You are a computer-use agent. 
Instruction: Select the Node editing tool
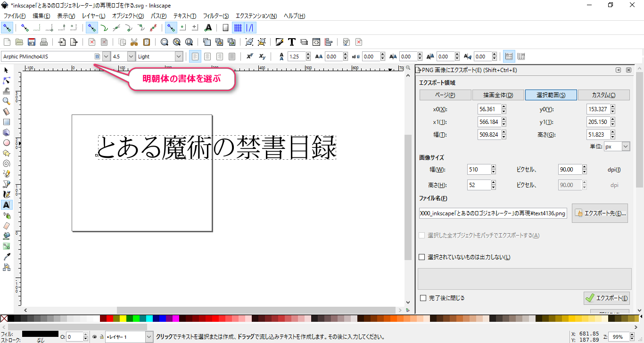(6, 81)
